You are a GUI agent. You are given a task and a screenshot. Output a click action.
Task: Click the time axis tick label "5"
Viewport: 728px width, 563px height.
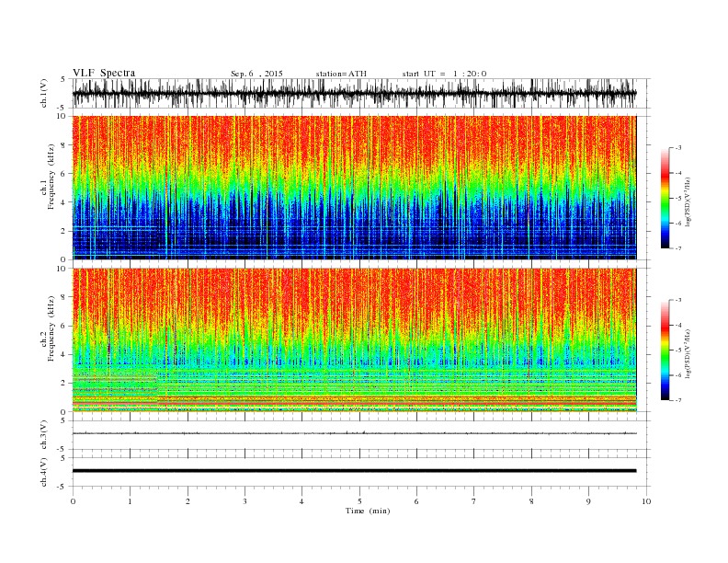[359, 501]
